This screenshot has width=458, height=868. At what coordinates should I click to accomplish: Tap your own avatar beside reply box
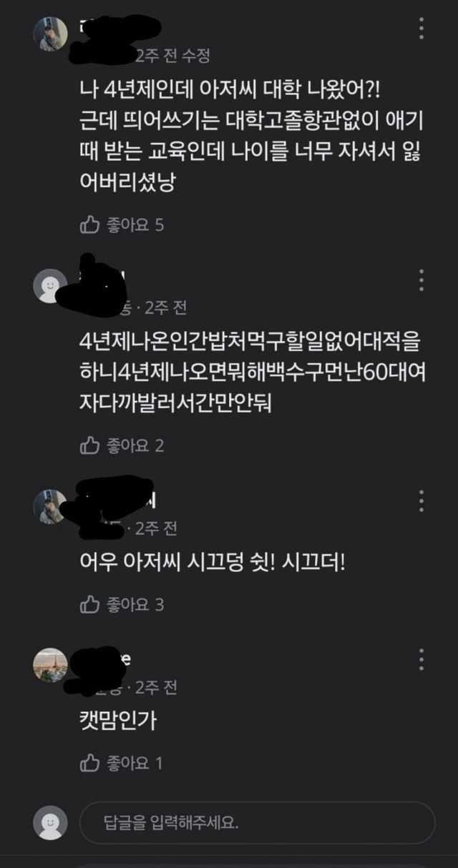(50, 822)
